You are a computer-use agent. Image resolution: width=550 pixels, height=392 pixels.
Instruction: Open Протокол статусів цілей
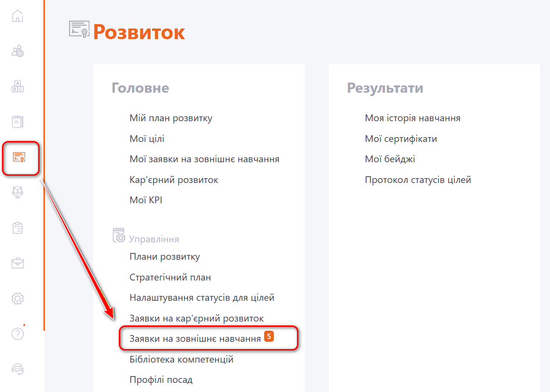[x=418, y=180]
